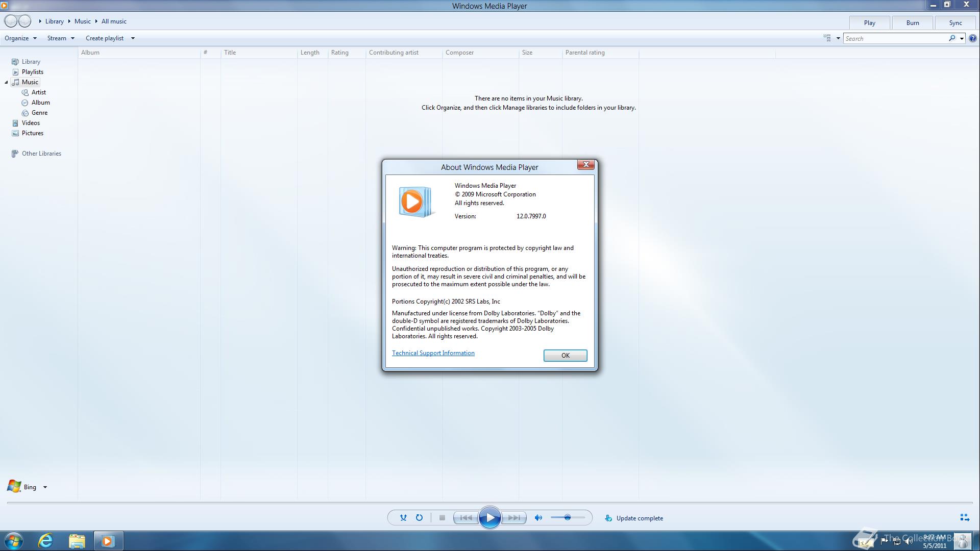Sort by the Composer column header
The width and height of the screenshot is (980, 551).
(480, 53)
